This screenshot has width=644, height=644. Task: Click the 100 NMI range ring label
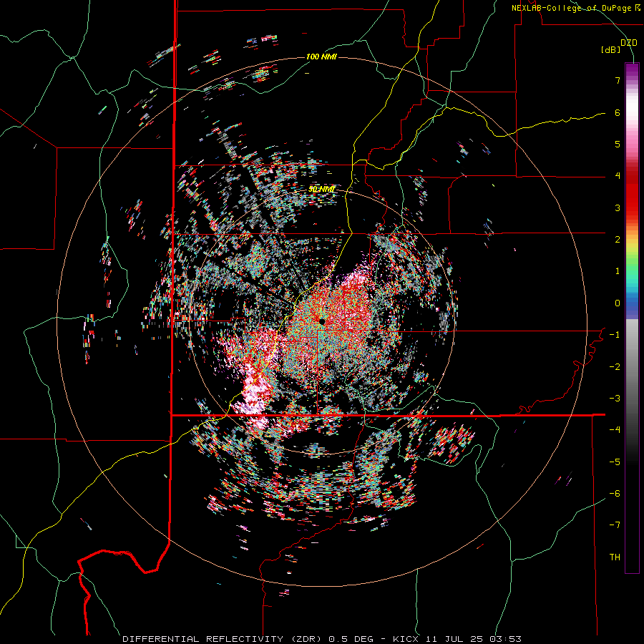321,57
